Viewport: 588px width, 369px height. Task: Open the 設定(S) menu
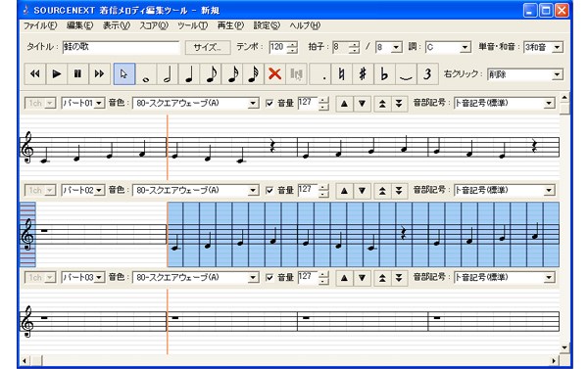(x=267, y=25)
